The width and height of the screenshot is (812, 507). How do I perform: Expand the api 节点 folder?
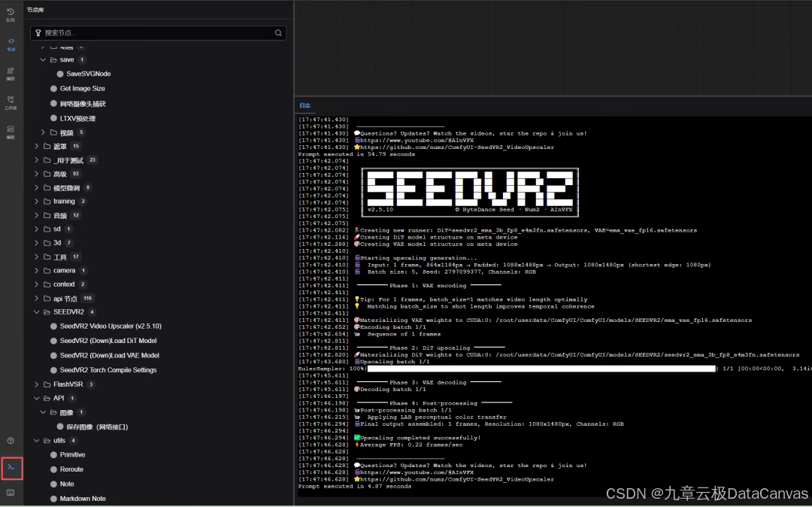pos(36,299)
